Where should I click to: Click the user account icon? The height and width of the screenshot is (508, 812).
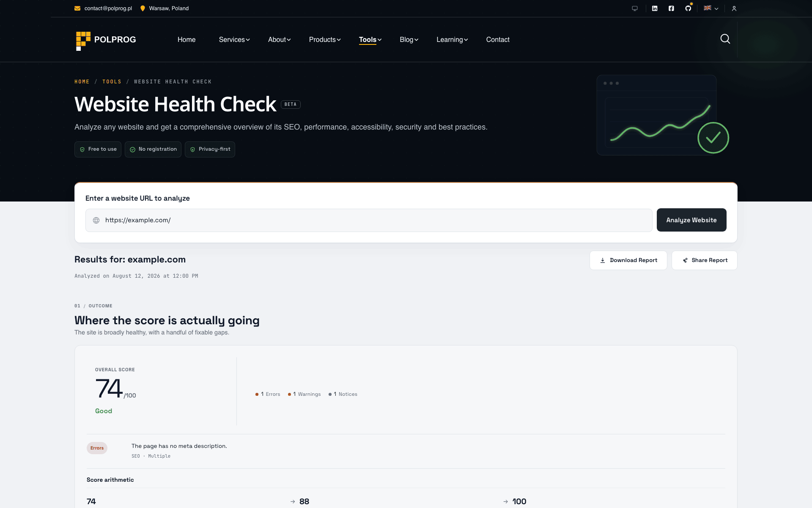coord(734,8)
